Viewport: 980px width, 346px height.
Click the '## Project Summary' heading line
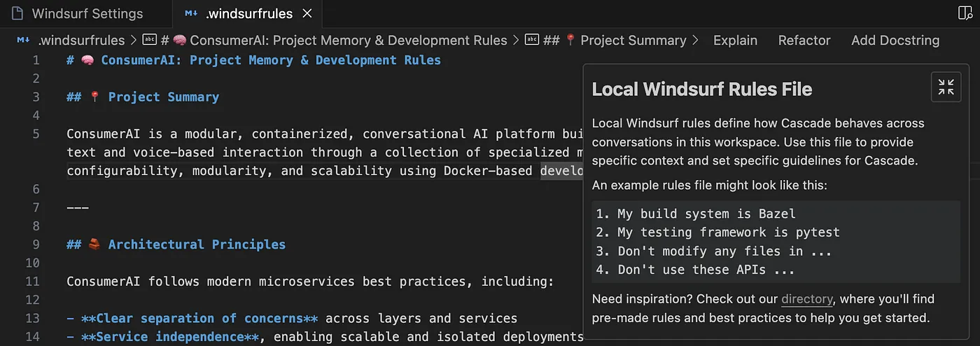pos(143,97)
